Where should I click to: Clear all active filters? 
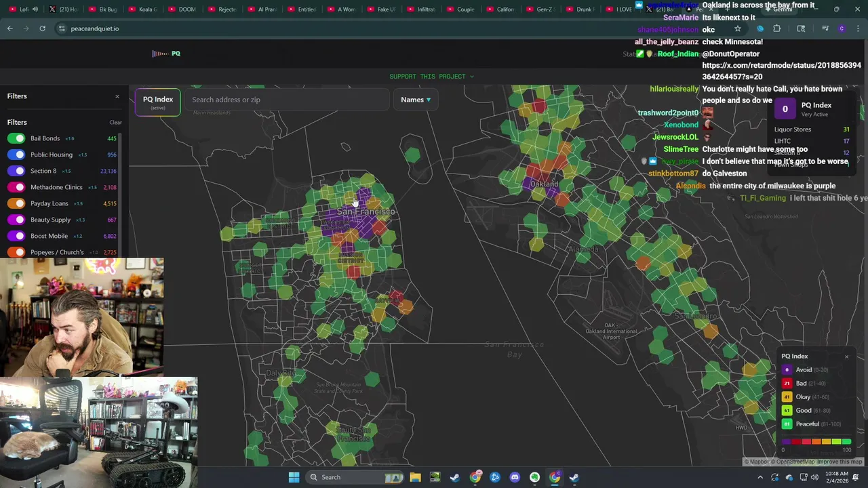[115, 123]
